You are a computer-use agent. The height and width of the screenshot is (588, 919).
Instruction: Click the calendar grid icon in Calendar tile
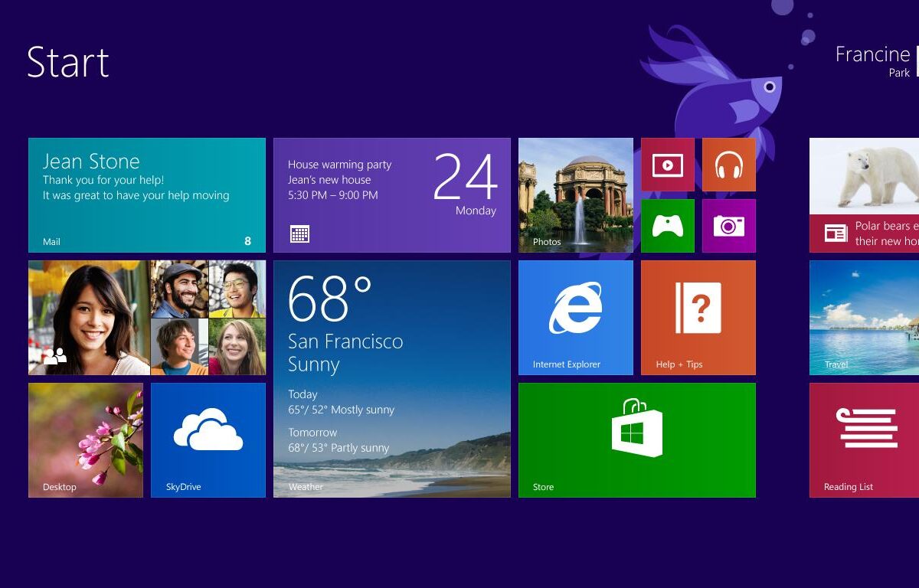[x=299, y=234]
